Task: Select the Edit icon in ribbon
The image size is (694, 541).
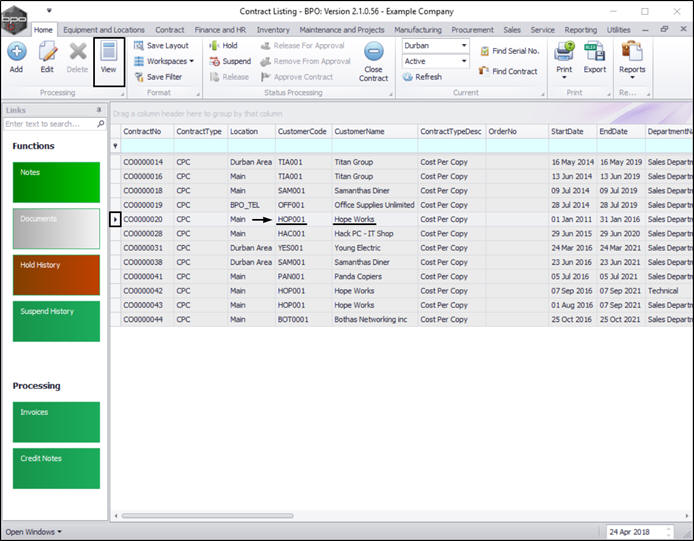Action: point(47,52)
